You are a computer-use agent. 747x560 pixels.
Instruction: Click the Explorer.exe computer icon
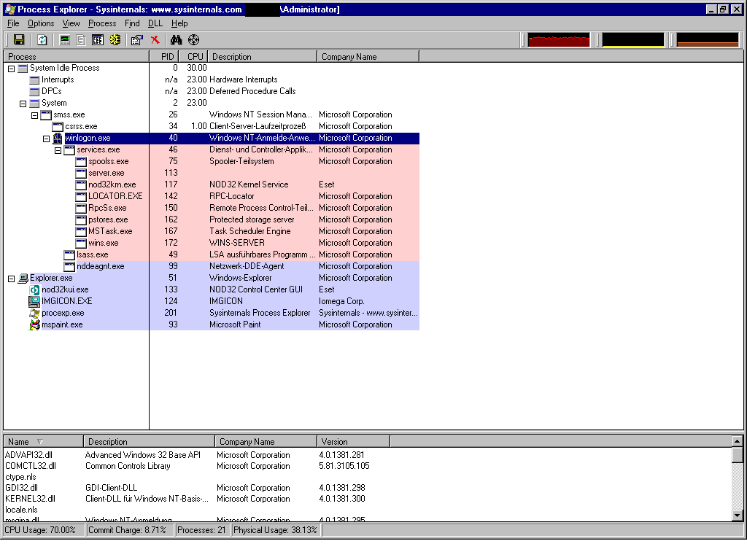(23, 278)
